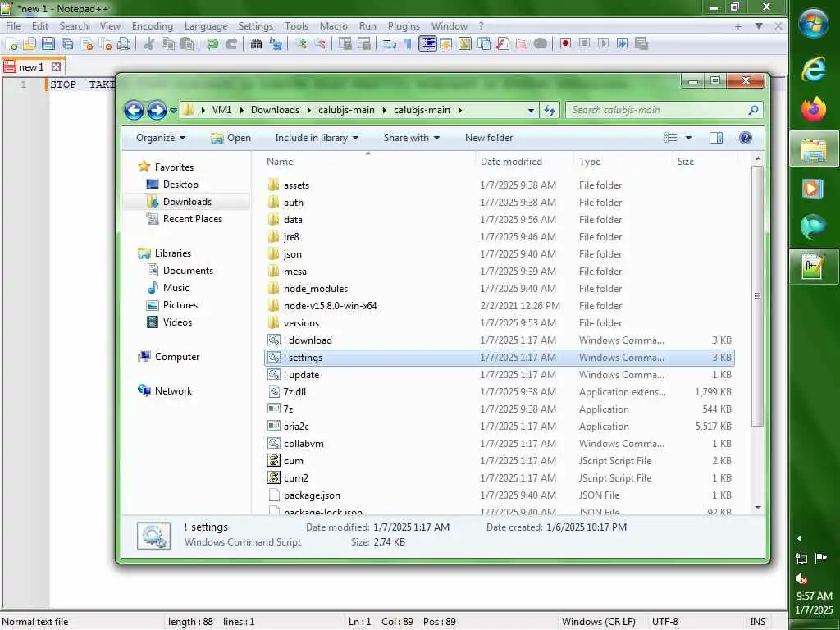840x630 pixels.
Task: Select the collabvm command script
Action: click(304, 444)
